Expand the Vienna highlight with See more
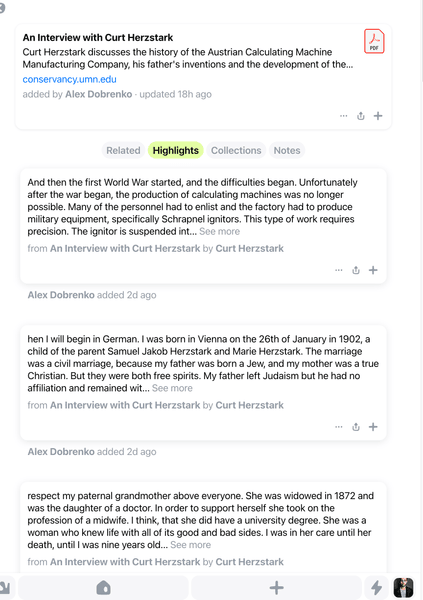 (172, 388)
